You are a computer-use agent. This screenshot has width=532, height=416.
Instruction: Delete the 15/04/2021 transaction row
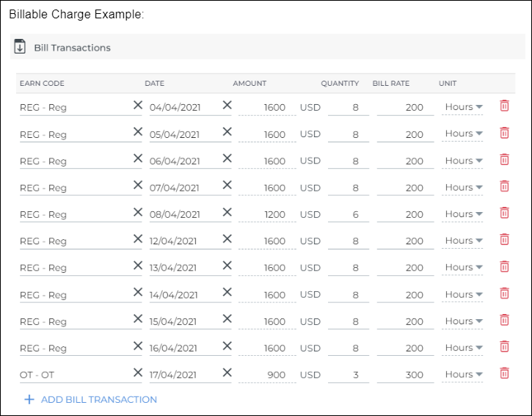pos(504,320)
